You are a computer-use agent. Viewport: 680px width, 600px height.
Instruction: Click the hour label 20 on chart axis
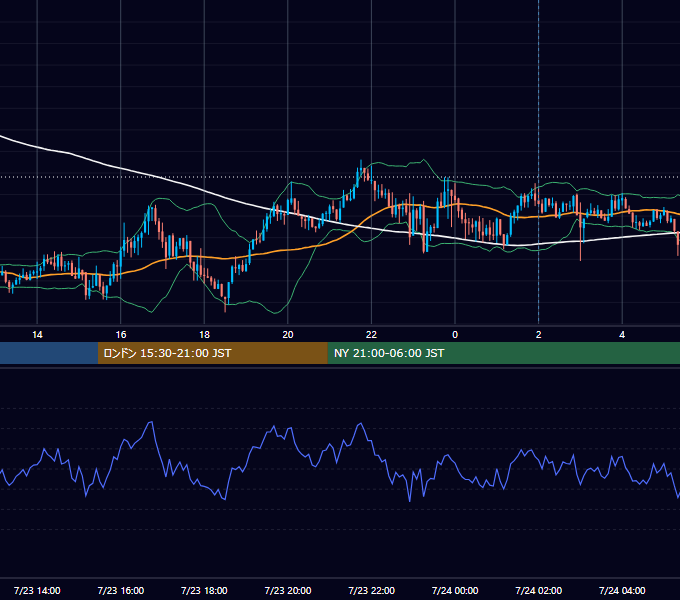(288, 335)
